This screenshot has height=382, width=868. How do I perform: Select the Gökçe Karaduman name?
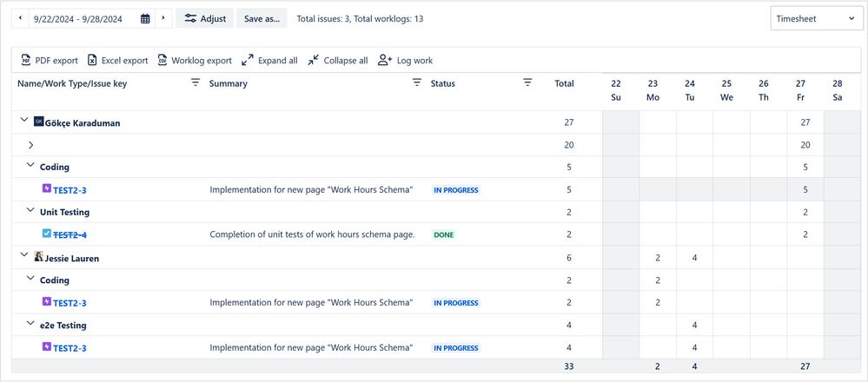[x=83, y=123]
